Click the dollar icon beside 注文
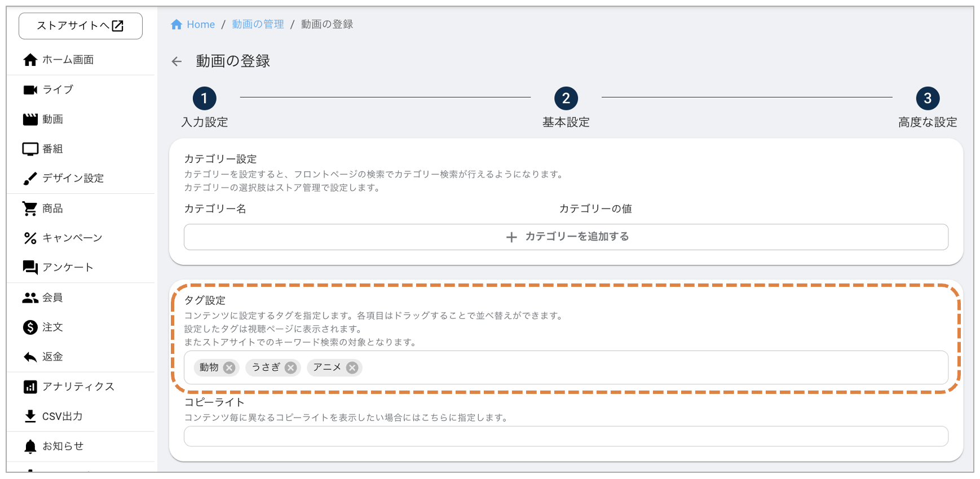The height and width of the screenshot is (479, 980). click(30, 327)
